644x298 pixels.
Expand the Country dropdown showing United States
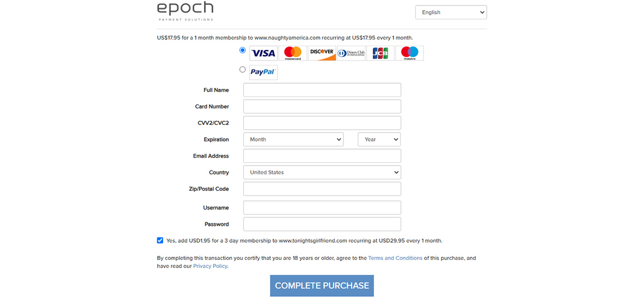coord(322,173)
